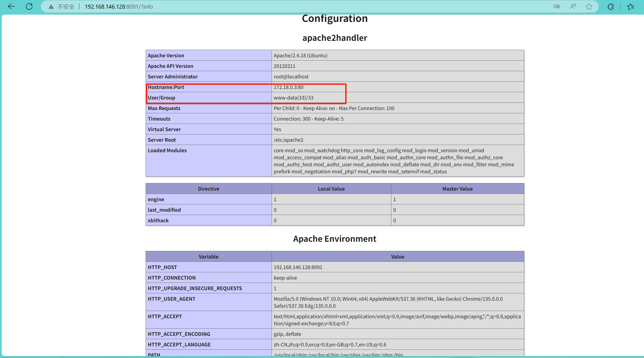This screenshot has width=644, height=358.
Task: Add page to favorites with star
Action: 589,6
